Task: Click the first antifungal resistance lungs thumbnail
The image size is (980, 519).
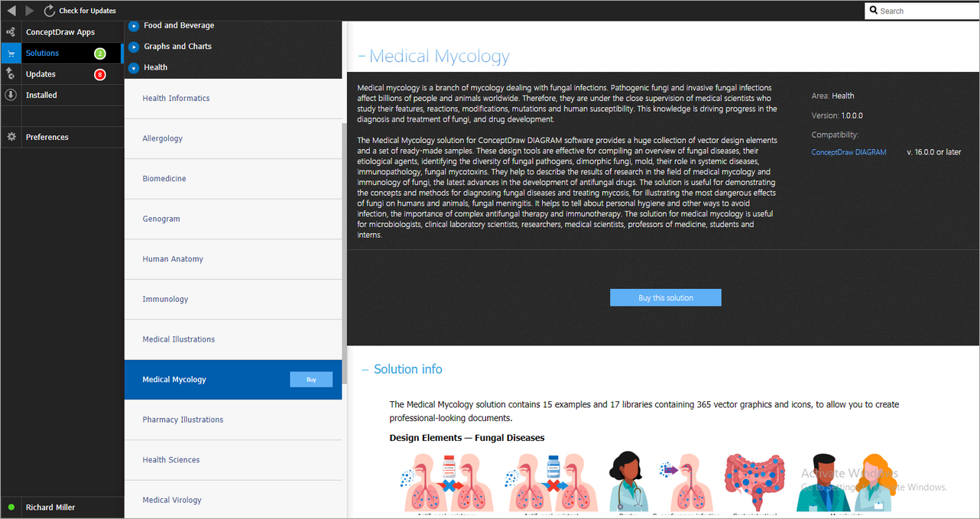Action: point(447,482)
